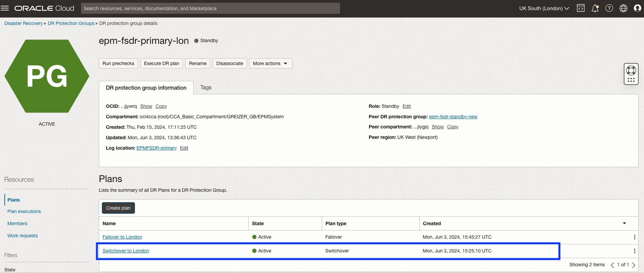
Task: Click 'Showing 2 items' text
Action: point(587,265)
